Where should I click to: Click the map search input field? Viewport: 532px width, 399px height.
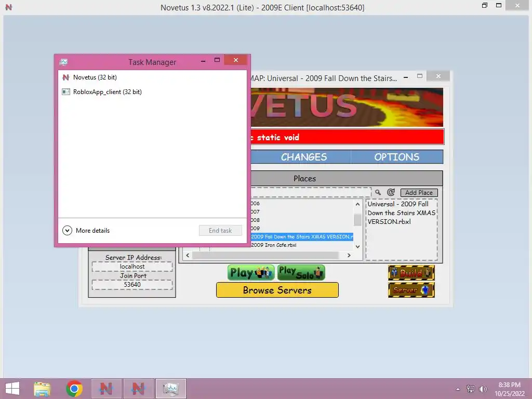[x=311, y=192]
